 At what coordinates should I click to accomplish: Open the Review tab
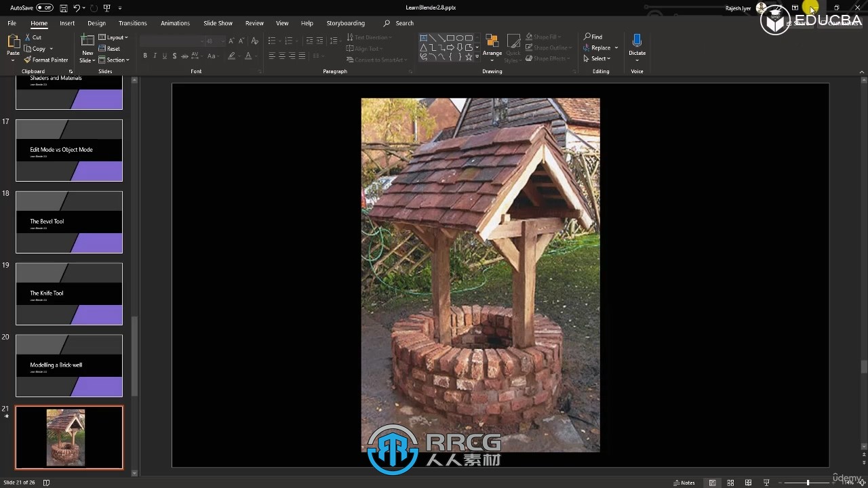[254, 23]
